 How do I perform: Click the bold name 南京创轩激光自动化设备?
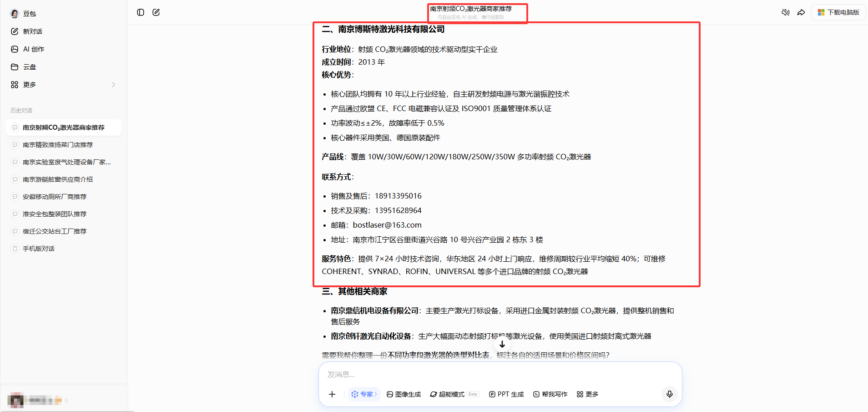(371, 336)
